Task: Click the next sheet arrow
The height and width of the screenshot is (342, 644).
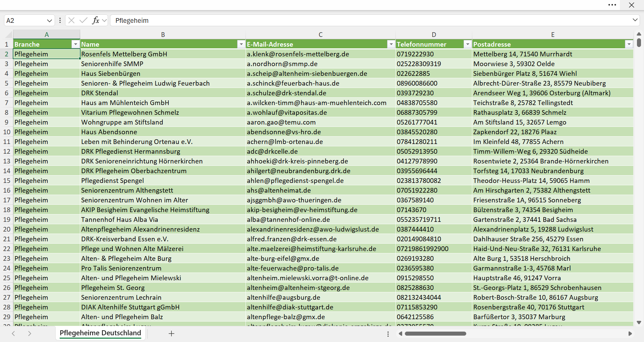Action: click(30, 333)
